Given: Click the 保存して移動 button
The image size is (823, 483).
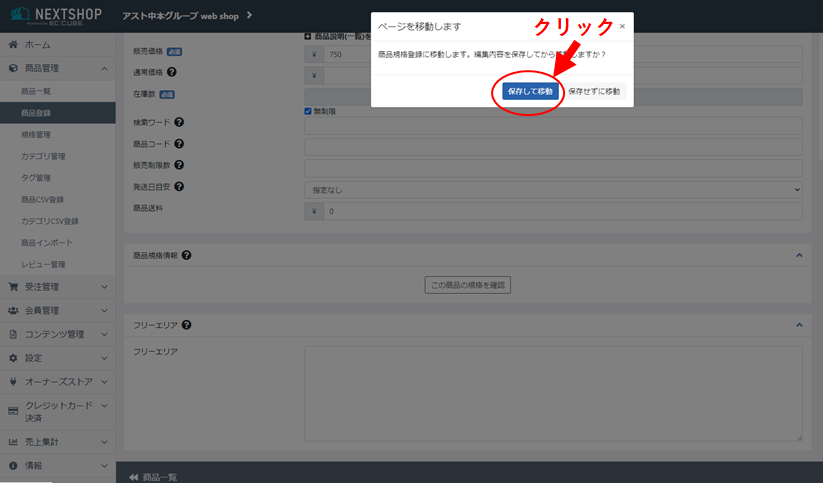Looking at the screenshot, I should point(529,91).
